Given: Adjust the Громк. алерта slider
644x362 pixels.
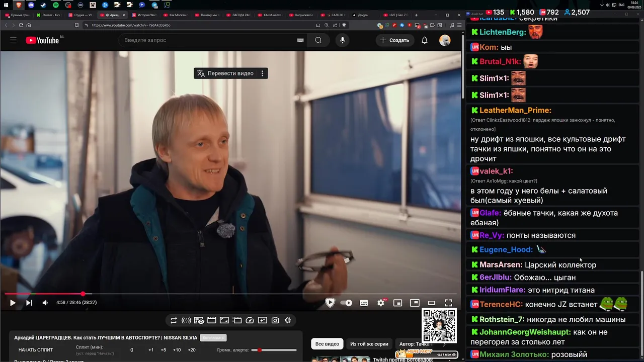Looking at the screenshot, I should (x=274, y=350).
